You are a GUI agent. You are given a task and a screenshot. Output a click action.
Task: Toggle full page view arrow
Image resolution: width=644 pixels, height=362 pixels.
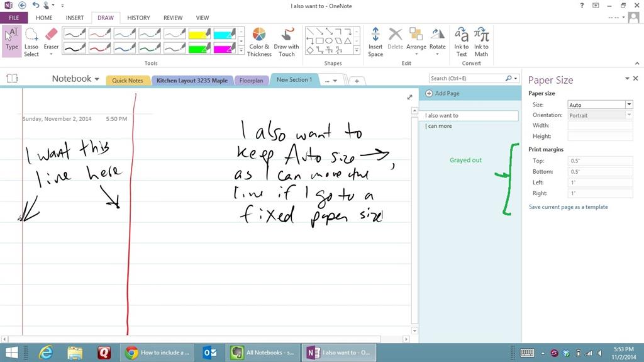tap(409, 97)
